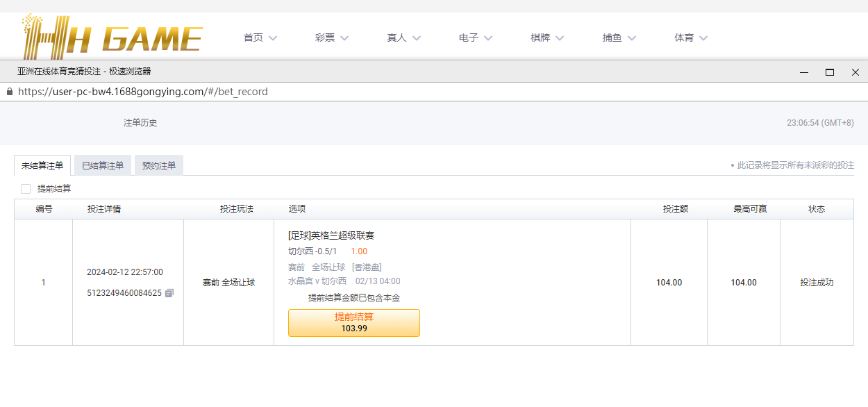Copy the bet number 5123249460084625
The height and width of the screenshot is (407, 868).
169,293
